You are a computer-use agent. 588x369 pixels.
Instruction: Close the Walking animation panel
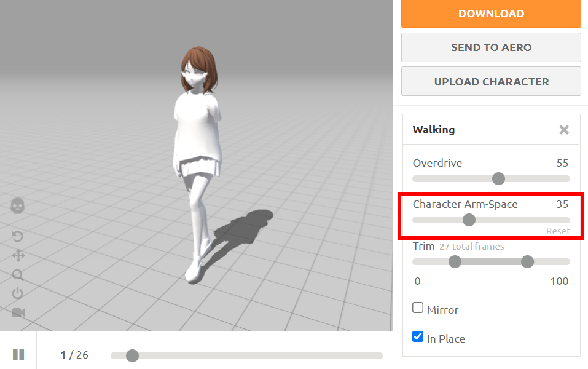[563, 130]
